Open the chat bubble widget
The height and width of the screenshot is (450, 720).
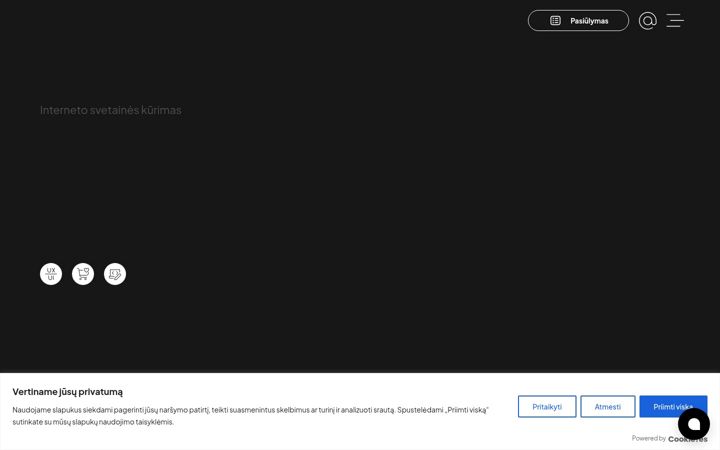pos(694,424)
